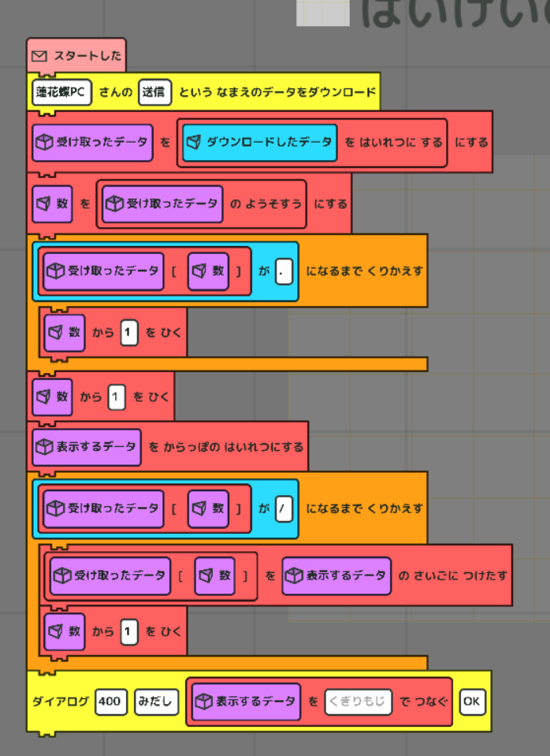Click the みだし heading field in dialog block

point(156,701)
